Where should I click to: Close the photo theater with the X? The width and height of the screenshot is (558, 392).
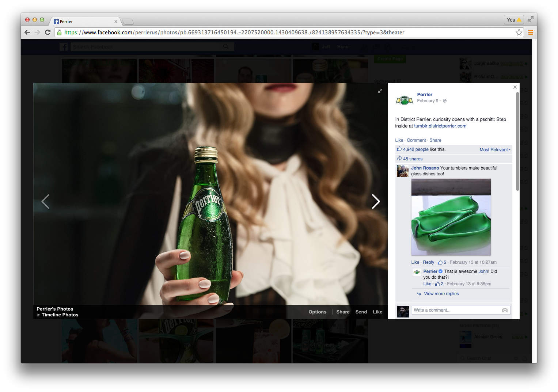tap(515, 87)
